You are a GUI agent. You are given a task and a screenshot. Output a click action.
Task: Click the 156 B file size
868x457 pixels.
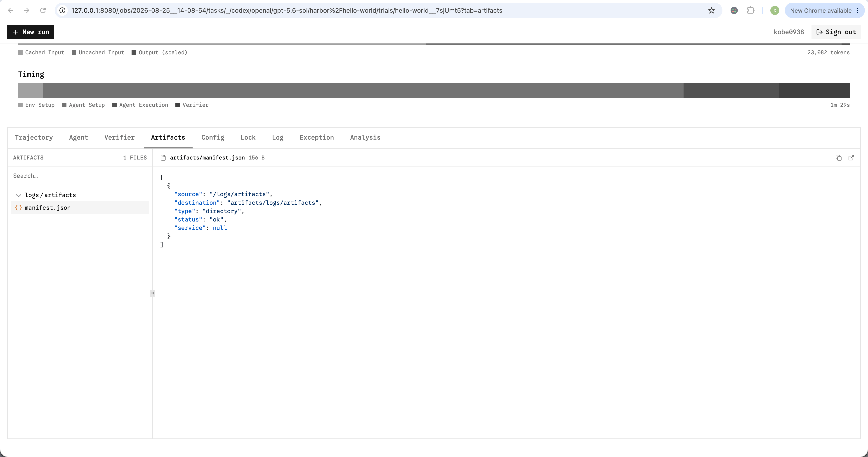point(256,157)
